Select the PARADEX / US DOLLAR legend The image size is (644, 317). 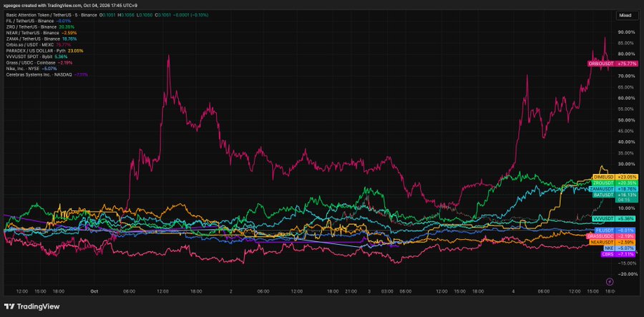(x=44, y=51)
